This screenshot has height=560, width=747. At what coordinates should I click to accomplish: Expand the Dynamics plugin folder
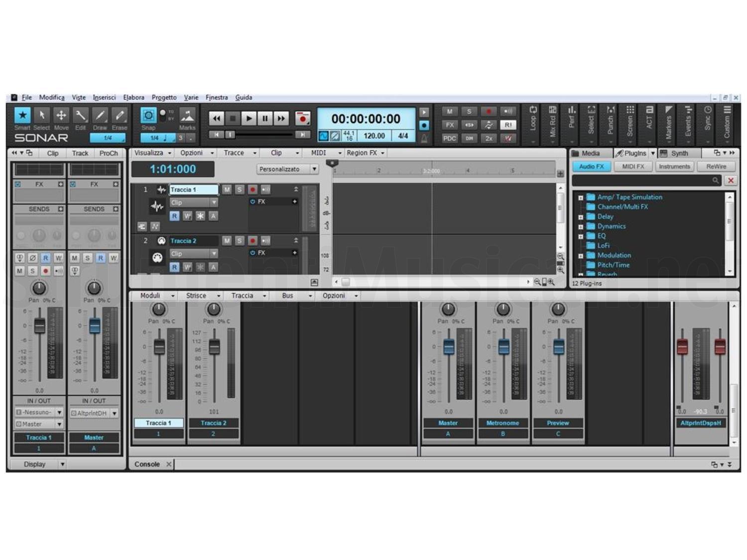(x=581, y=226)
